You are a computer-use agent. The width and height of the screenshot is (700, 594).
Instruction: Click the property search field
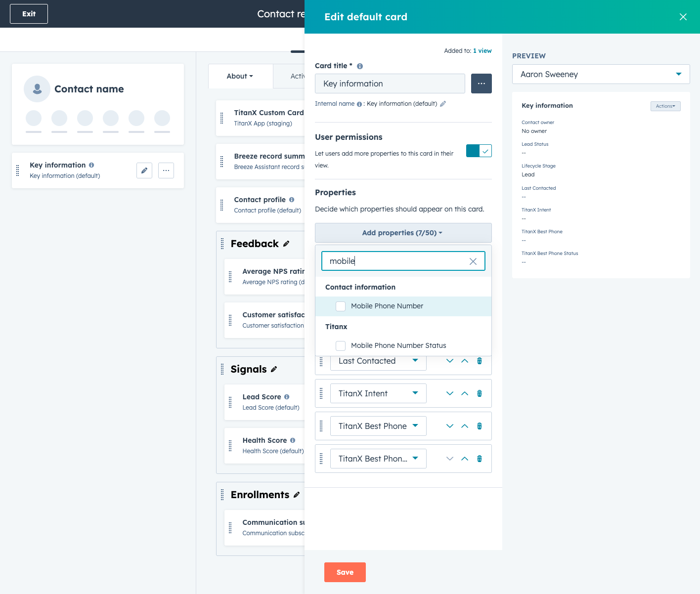tap(403, 261)
